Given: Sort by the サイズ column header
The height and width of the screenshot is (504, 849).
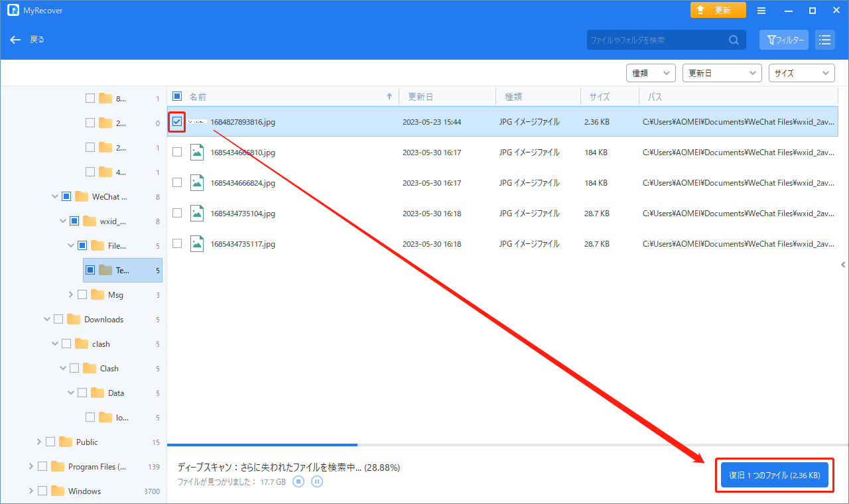Looking at the screenshot, I should pos(600,97).
